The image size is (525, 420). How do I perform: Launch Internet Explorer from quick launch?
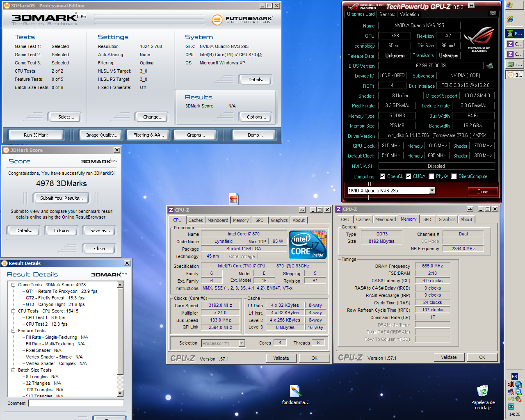pos(510,19)
